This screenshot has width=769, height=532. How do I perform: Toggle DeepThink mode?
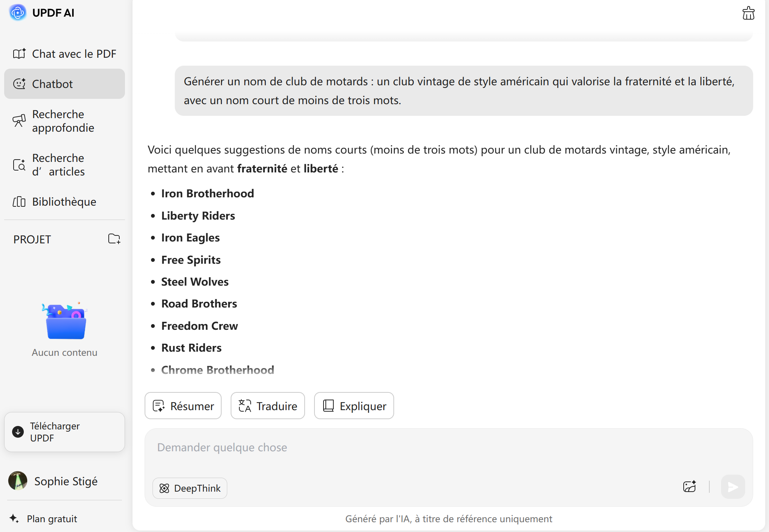tap(190, 488)
